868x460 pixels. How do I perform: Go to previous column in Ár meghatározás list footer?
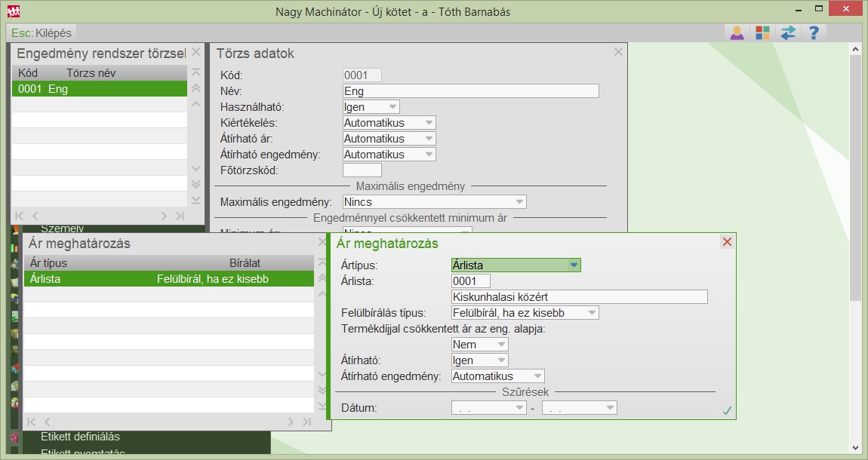click(47, 422)
